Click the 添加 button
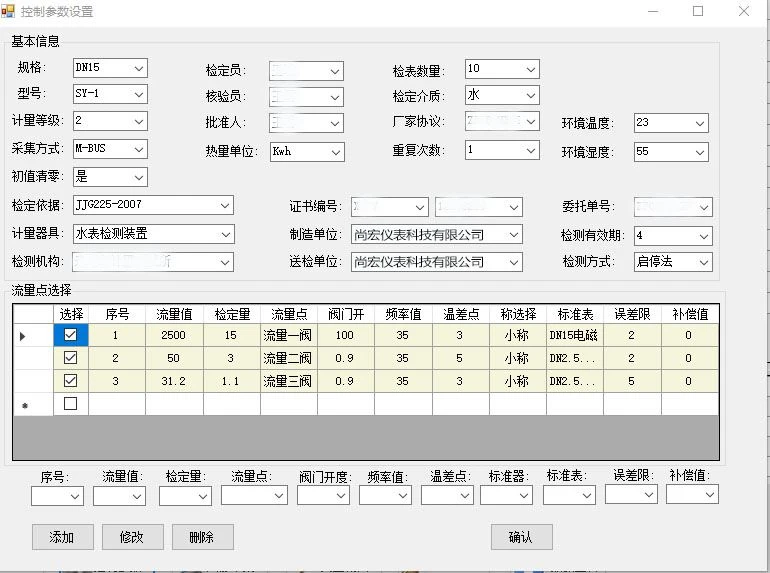 62,537
